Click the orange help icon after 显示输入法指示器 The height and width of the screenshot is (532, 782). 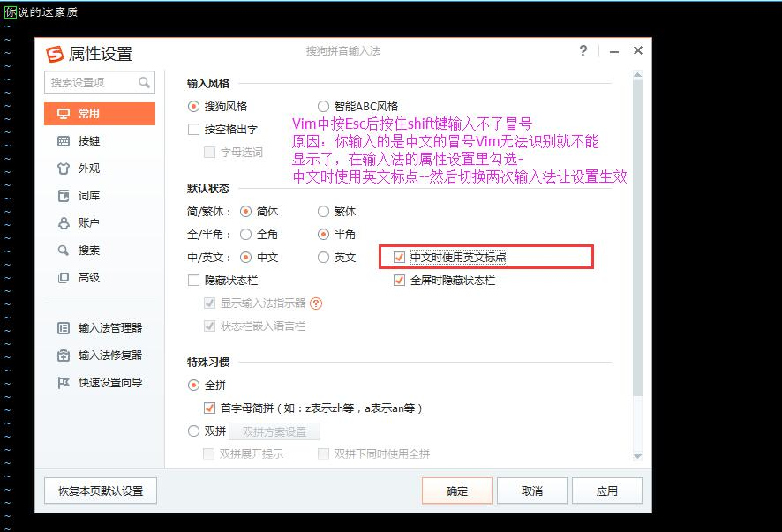(316, 303)
